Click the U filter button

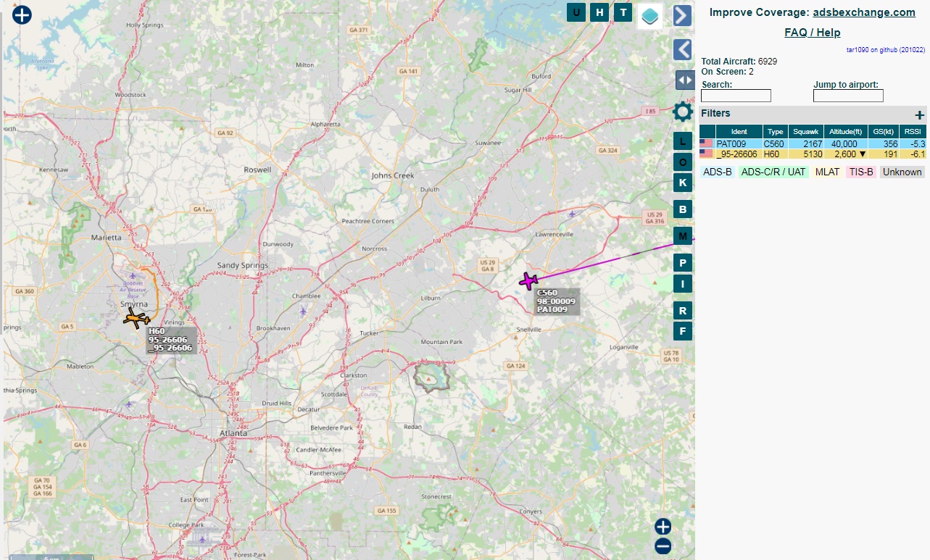(576, 12)
